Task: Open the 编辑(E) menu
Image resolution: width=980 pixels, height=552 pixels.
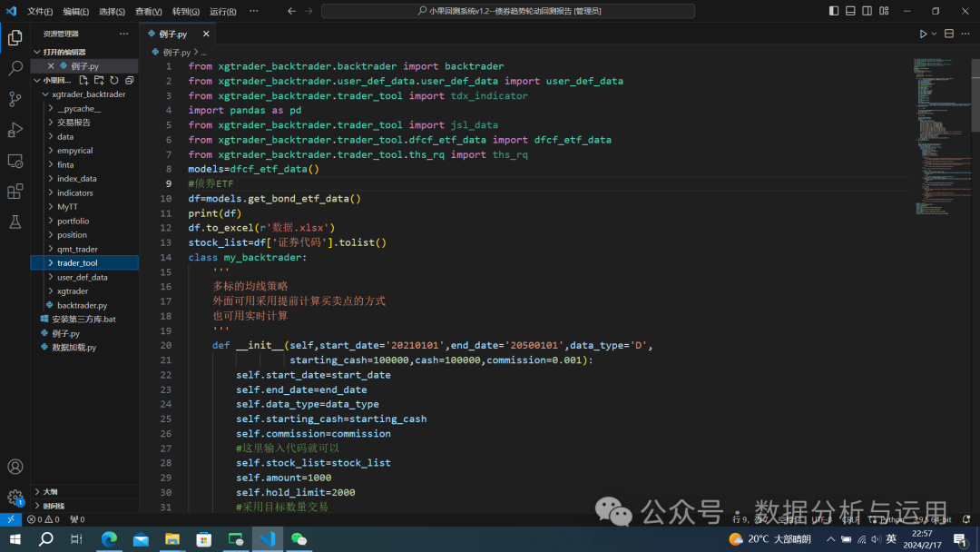Action: point(76,11)
